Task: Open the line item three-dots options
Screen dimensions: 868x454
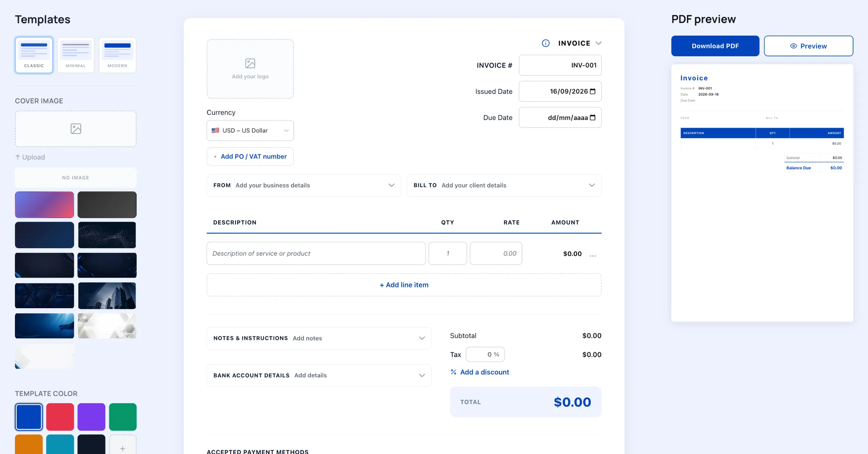Action: (x=593, y=255)
